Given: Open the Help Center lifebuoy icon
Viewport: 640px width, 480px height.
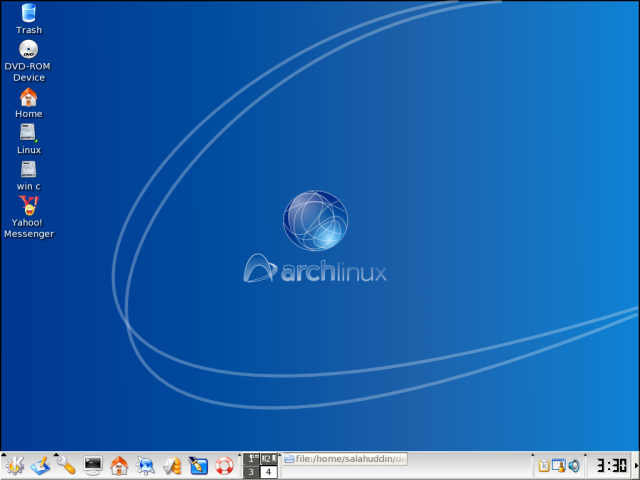Looking at the screenshot, I should pyautogui.click(x=224, y=466).
